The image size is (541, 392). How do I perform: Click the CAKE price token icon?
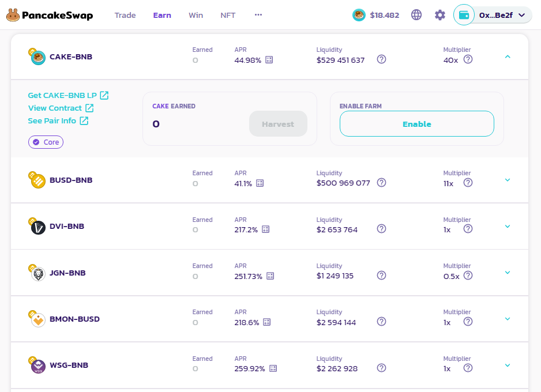click(359, 15)
